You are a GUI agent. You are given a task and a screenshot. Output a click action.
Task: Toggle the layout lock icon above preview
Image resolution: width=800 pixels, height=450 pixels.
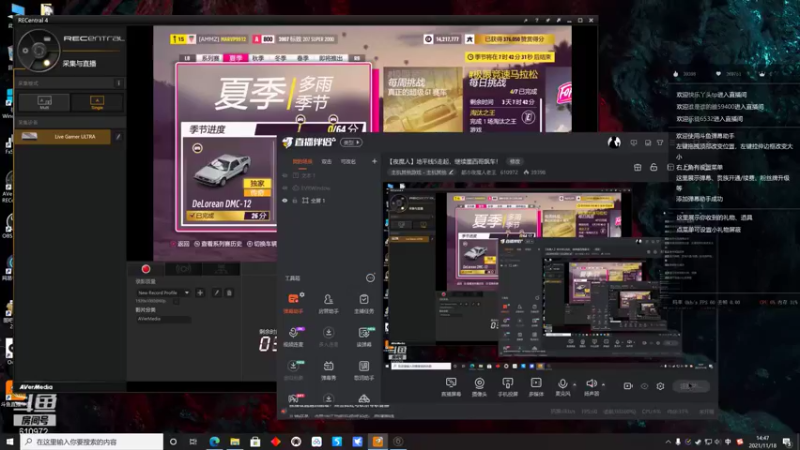tap(654, 167)
